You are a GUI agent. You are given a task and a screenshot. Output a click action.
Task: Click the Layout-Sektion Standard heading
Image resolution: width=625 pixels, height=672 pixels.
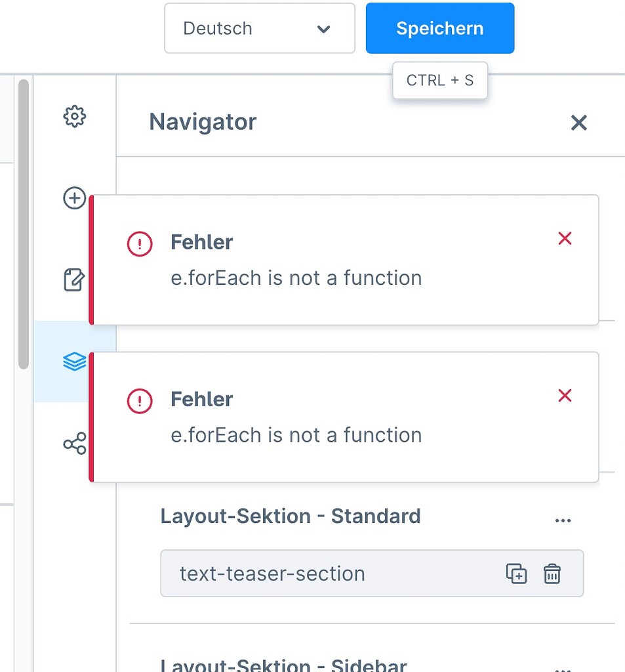pyautogui.click(x=291, y=516)
